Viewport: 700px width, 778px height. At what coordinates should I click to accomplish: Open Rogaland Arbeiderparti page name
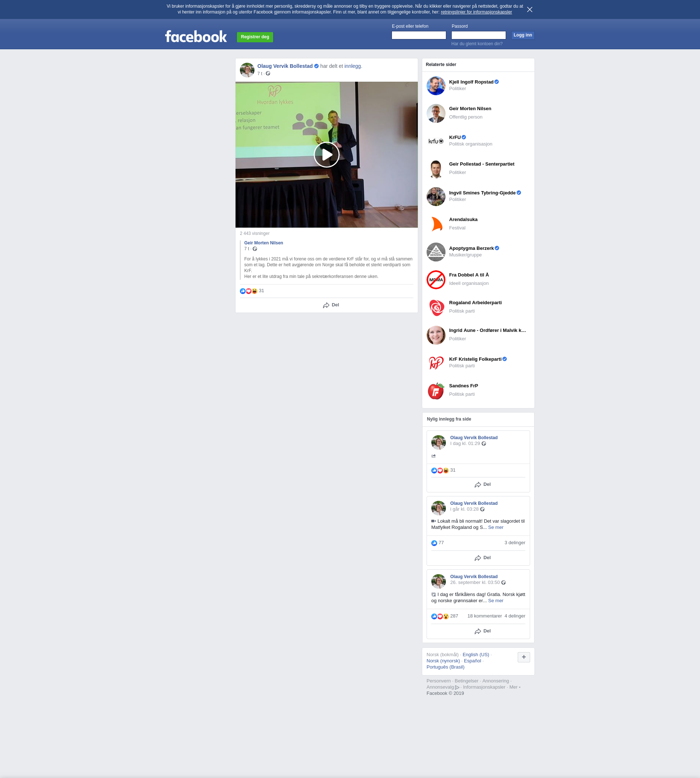(475, 302)
